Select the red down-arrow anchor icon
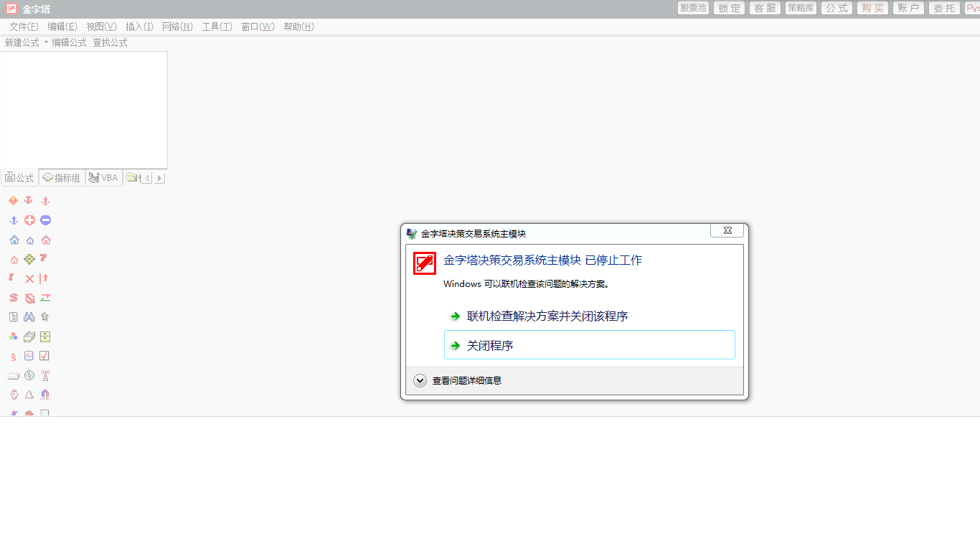Screen dimensions: 980x546 click(29, 201)
